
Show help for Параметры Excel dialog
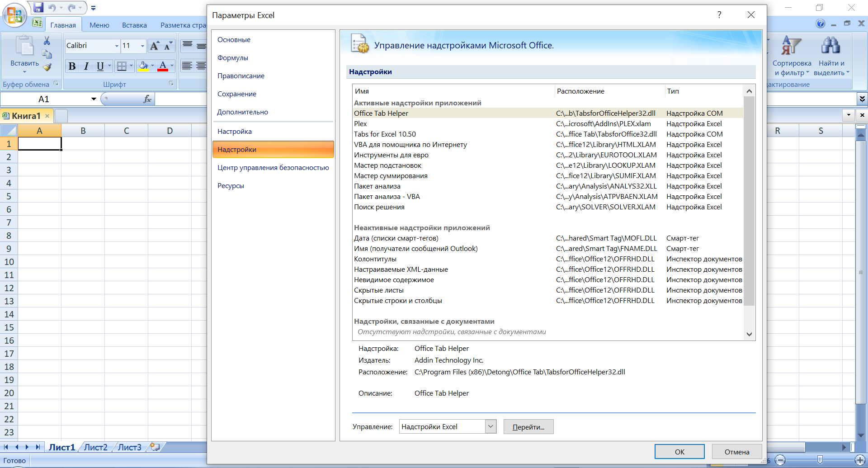tap(719, 15)
